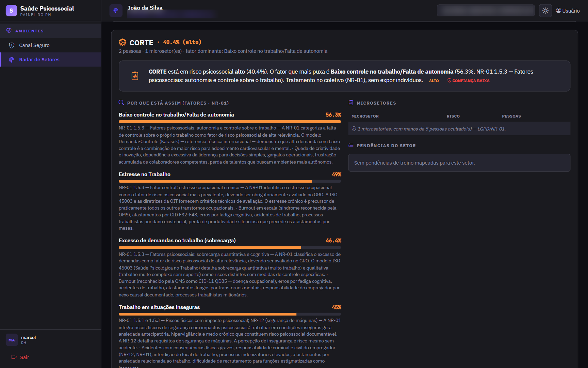
Task: Click the Excesso de demandas no trabalho heading
Action: [x=177, y=241]
